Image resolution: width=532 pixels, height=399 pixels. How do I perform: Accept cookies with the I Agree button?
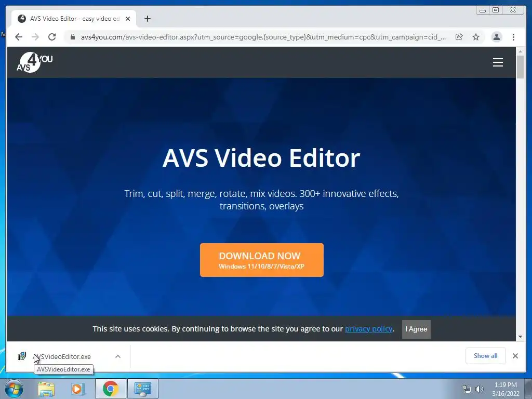tap(416, 329)
